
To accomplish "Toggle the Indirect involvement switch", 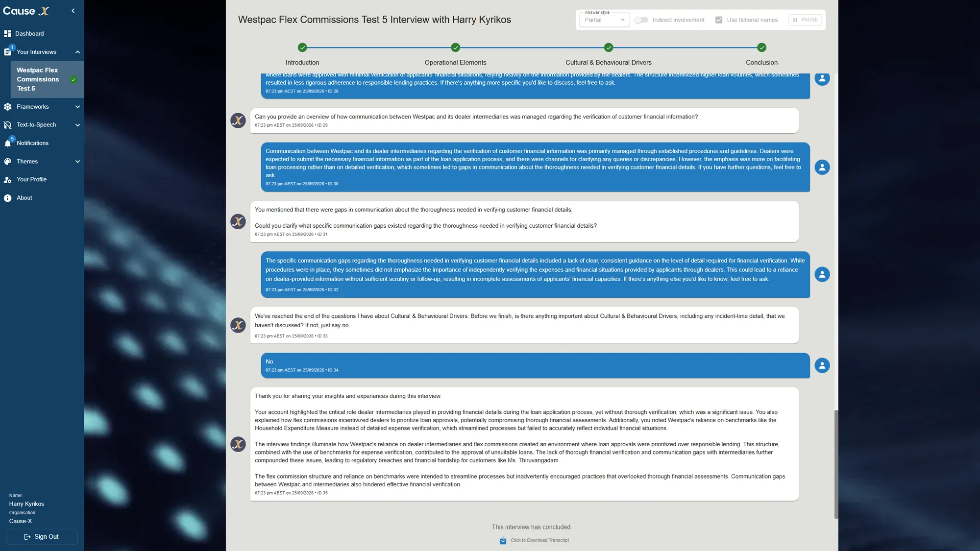I will click(x=641, y=20).
